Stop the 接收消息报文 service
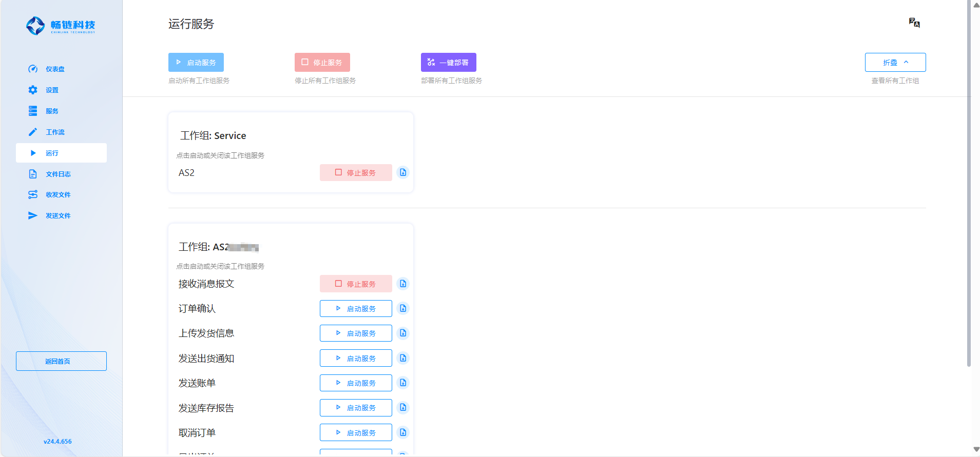This screenshot has width=980, height=457. tap(356, 284)
